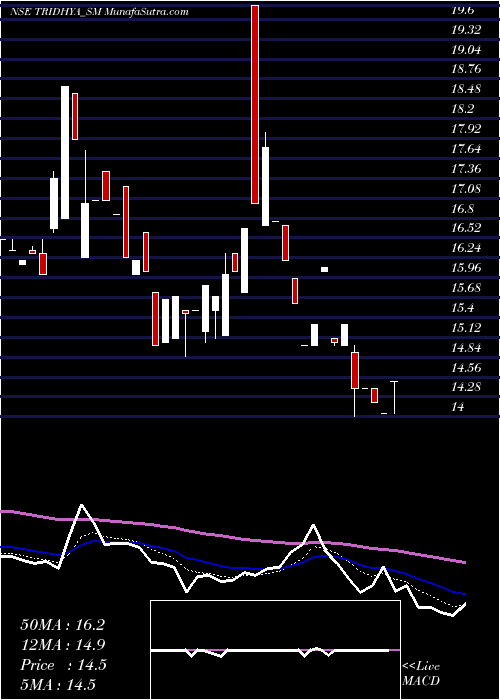The width and height of the screenshot is (500, 700).
Task: Click the 50MA : 16.2 readout
Action: (x=62, y=625)
